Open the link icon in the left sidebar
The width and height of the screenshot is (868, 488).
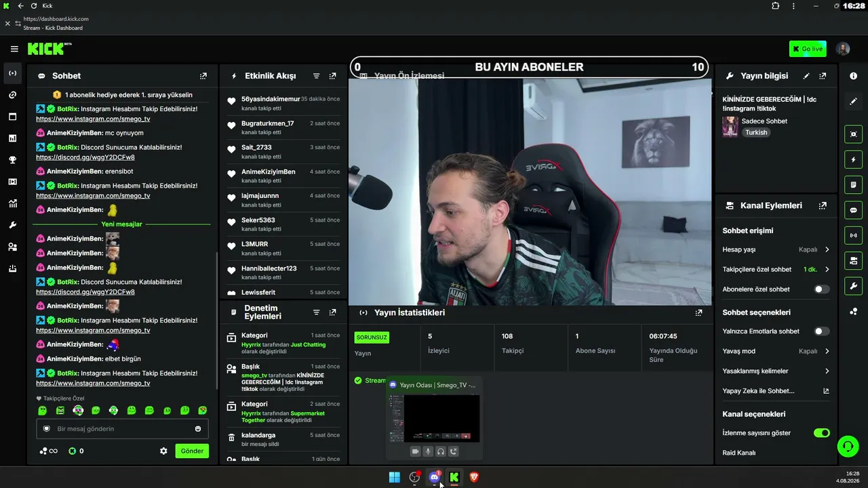pos(12,95)
